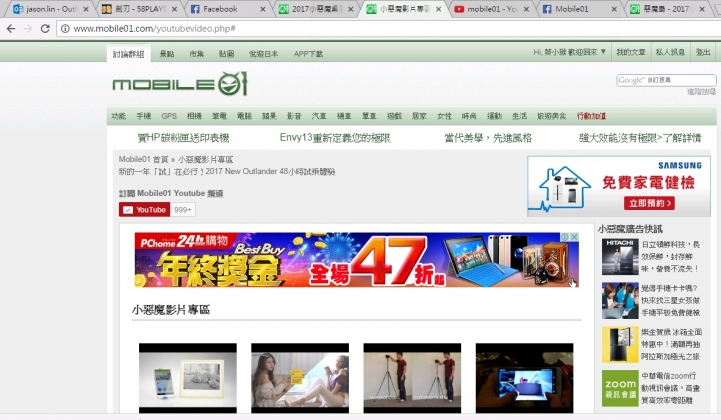This screenshot has height=420, width=721.
Task: Click the site info icon in address bar
Action: point(65,29)
